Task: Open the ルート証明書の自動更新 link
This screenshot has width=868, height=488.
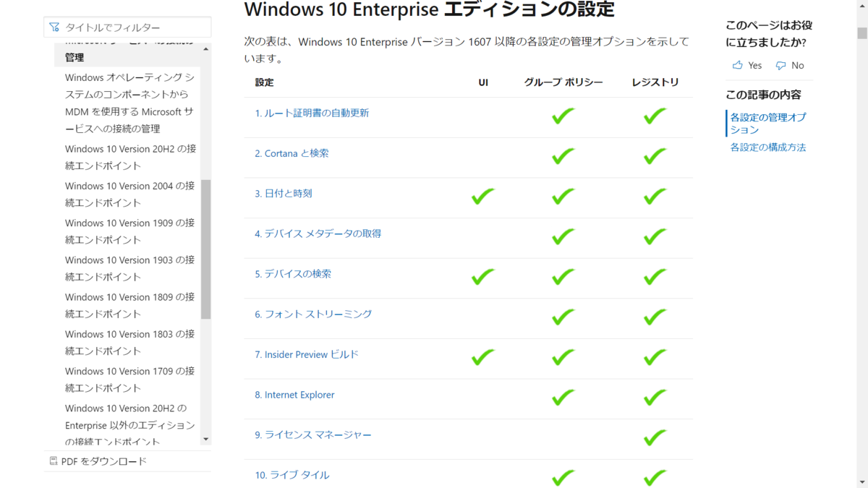Action: [312, 114]
